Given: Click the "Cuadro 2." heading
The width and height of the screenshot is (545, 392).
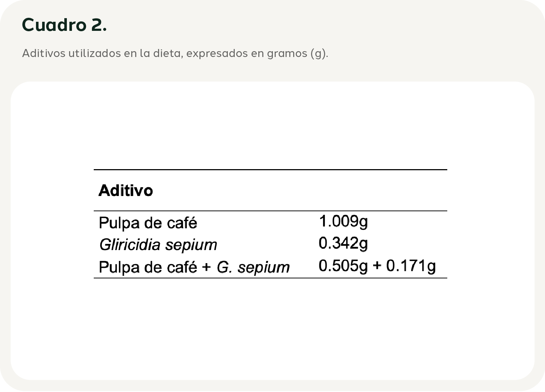Looking at the screenshot, I should click(64, 25).
